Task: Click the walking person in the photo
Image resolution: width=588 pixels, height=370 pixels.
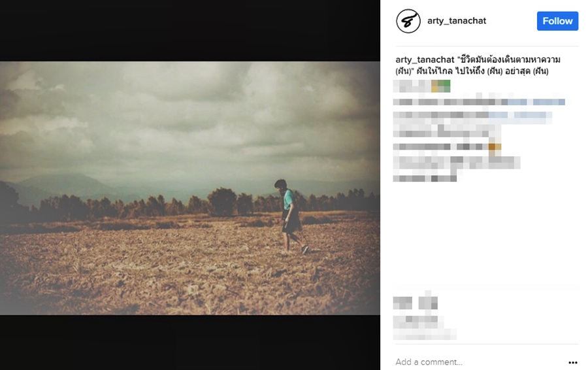Action: pyautogui.click(x=291, y=216)
